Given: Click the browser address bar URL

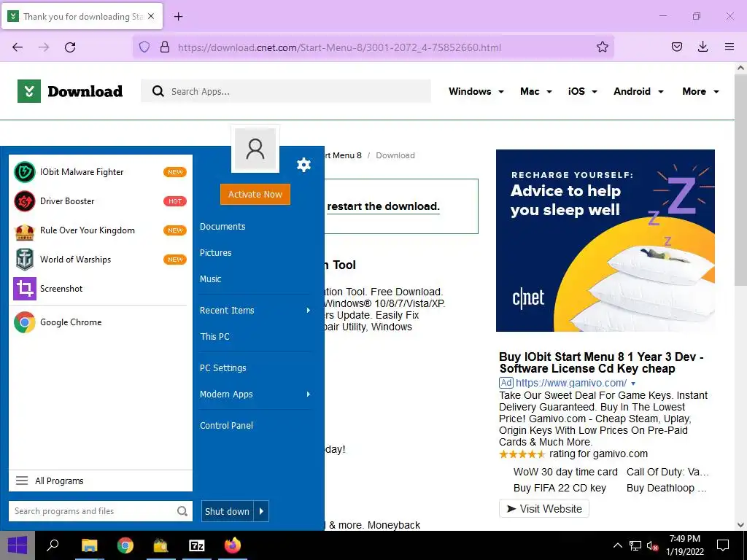Looking at the screenshot, I should click(x=339, y=47).
